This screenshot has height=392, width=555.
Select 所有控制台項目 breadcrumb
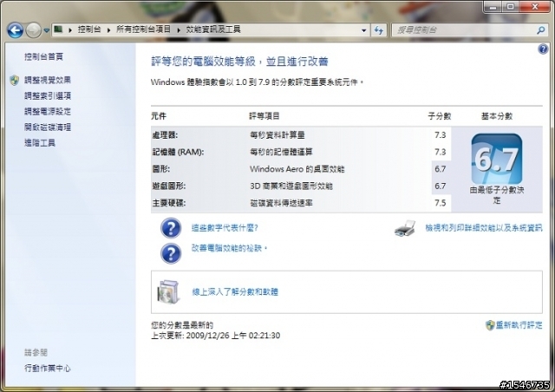pos(143,29)
